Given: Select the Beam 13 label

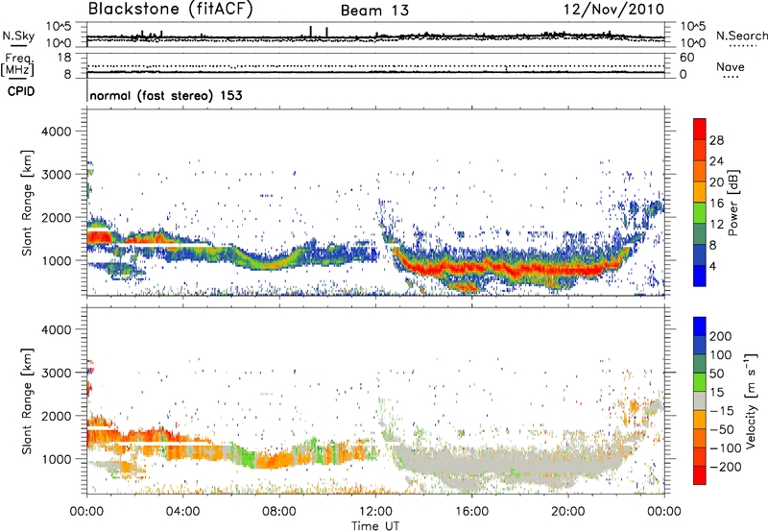Looking at the screenshot, I should (374, 11).
